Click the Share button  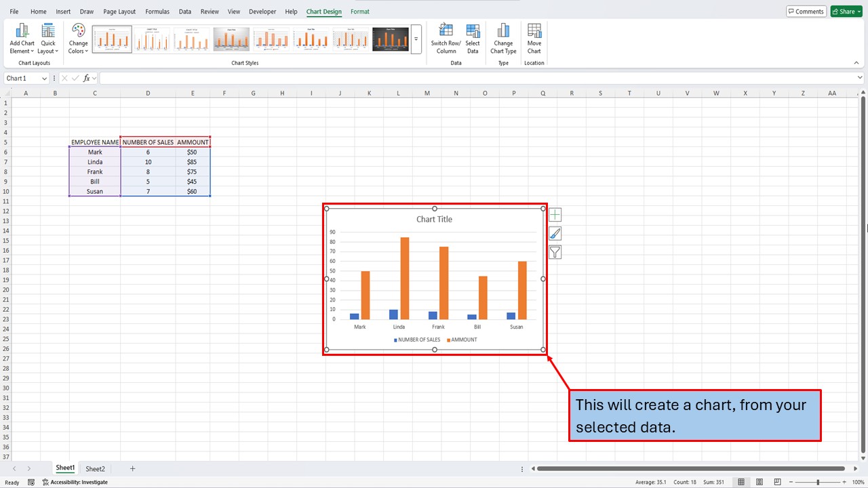[x=846, y=11]
